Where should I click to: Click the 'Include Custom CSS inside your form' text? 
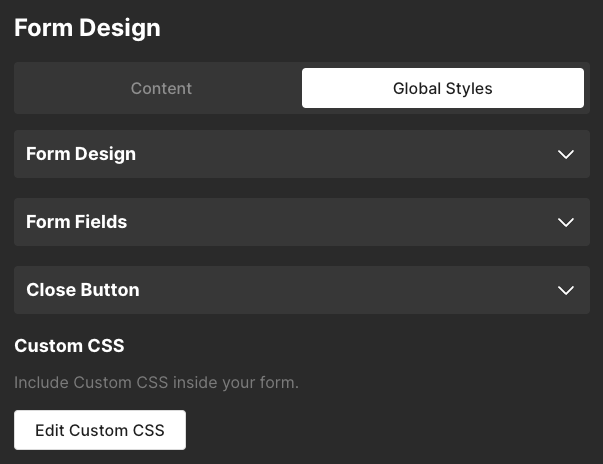click(x=156, y=382)
